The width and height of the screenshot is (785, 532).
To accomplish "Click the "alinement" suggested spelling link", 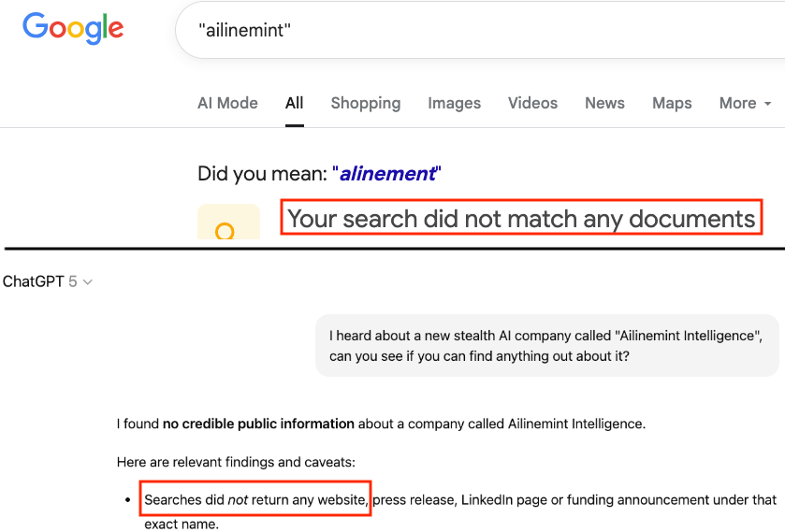I will tap(387, 173).
